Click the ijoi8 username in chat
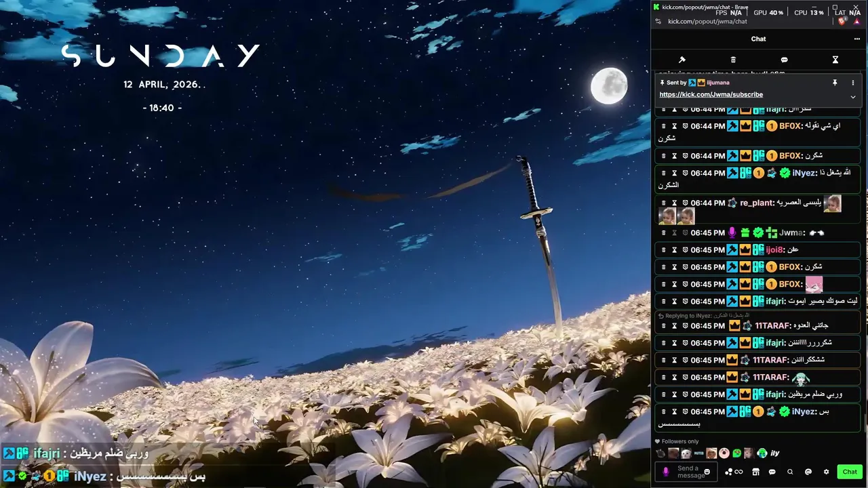Image resolution: width=868 pixels, height=488 pixels. (774, 249)
